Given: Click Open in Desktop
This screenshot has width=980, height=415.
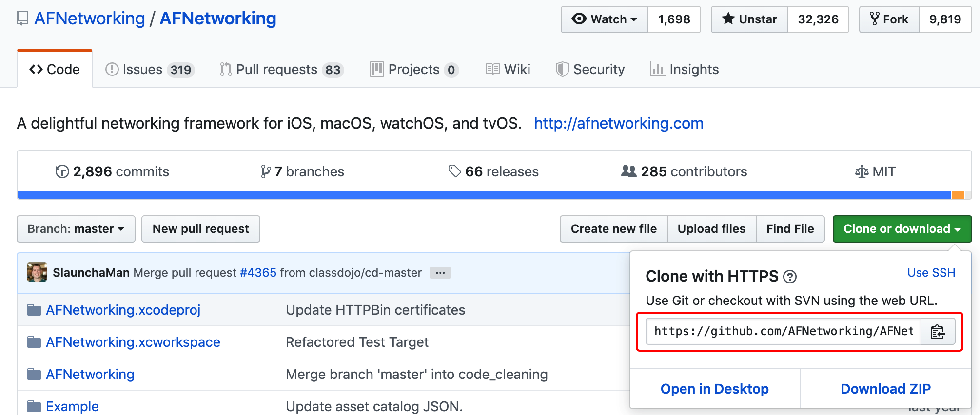Looking at the screenshot, I should click(x=715, y=389).
